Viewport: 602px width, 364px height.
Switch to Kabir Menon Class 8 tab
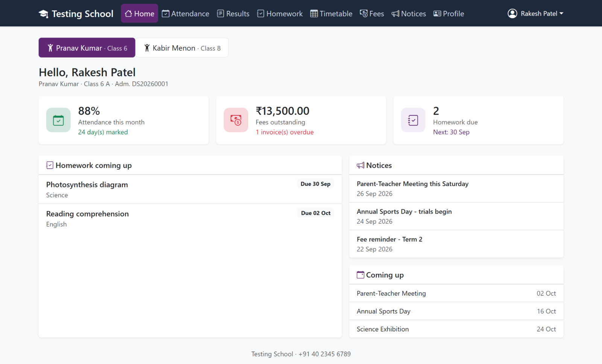[182, 48]
